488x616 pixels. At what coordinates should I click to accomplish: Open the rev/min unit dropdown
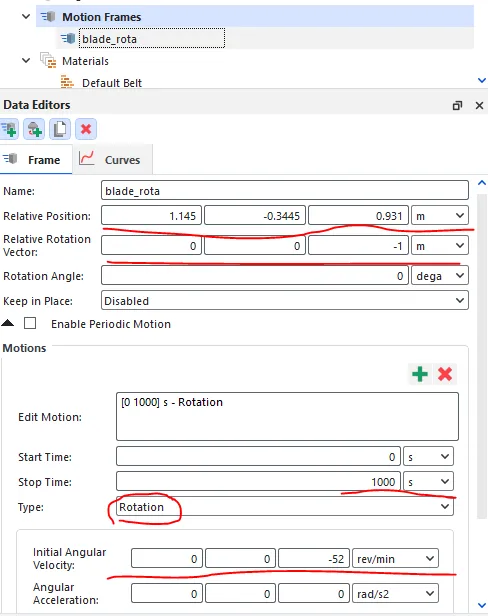[x=395, y=558]
